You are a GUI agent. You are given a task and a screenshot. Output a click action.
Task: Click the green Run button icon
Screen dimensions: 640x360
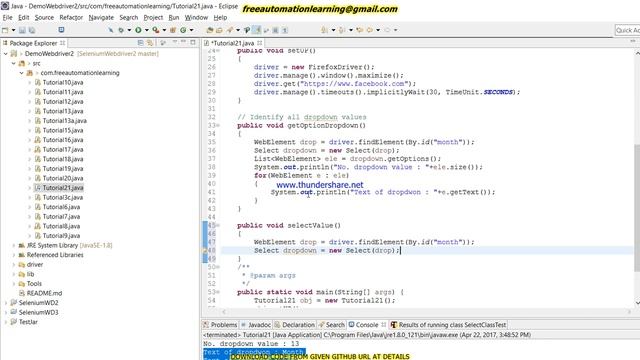tap(138, 30)
